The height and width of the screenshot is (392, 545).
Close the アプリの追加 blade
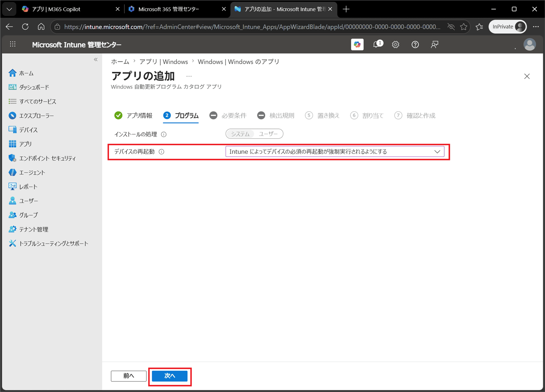pos(527,76)
